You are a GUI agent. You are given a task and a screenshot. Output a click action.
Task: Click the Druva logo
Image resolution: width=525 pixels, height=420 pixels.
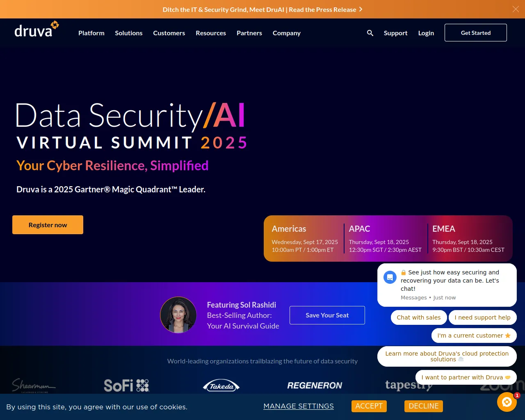(x=37, y=30)
